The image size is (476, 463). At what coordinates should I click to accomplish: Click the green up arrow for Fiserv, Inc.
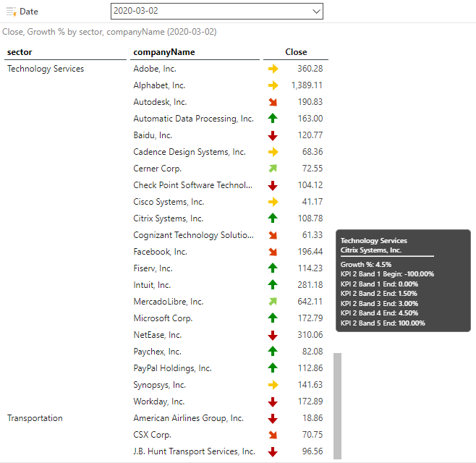(x=273, y=268)
